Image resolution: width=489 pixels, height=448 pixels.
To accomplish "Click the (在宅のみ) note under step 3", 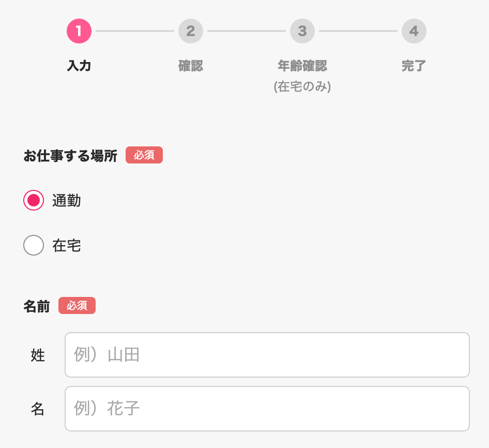I will (302, 87).
